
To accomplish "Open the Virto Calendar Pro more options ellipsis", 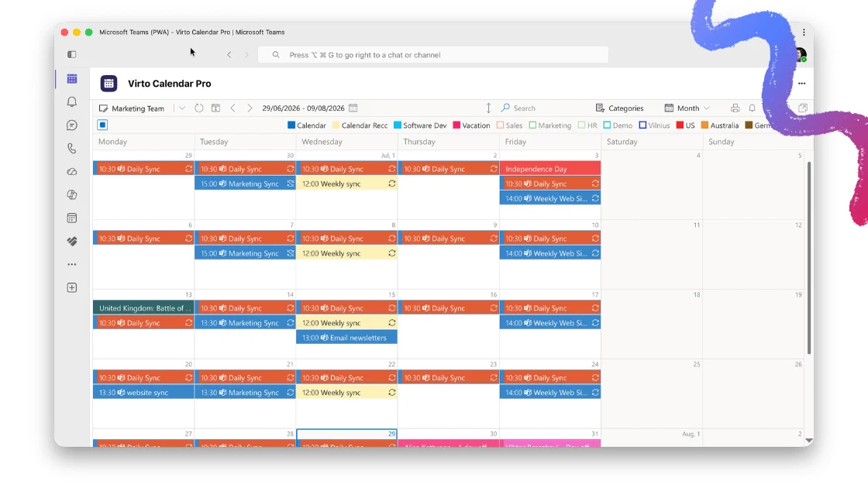I will (801, 84).
